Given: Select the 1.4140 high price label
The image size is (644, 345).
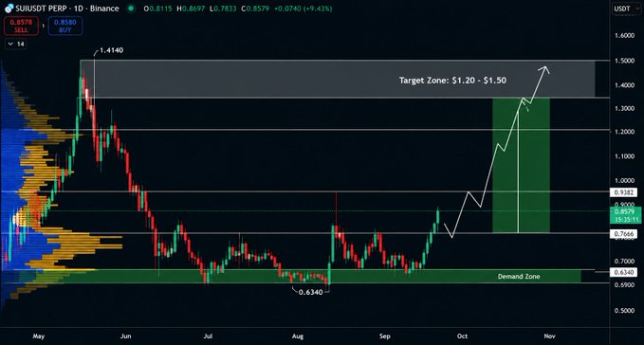Looking at the screenshot, I should click(x=111, y=50).
